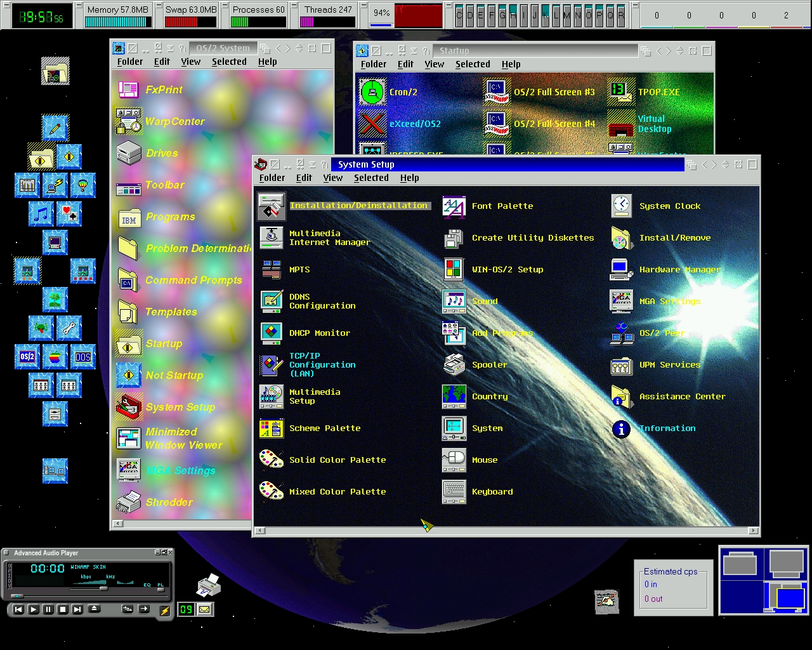The image size is (812, 650).
Task: Open Command Prompts folder in OS/2 System
Action: pos(129,280)
